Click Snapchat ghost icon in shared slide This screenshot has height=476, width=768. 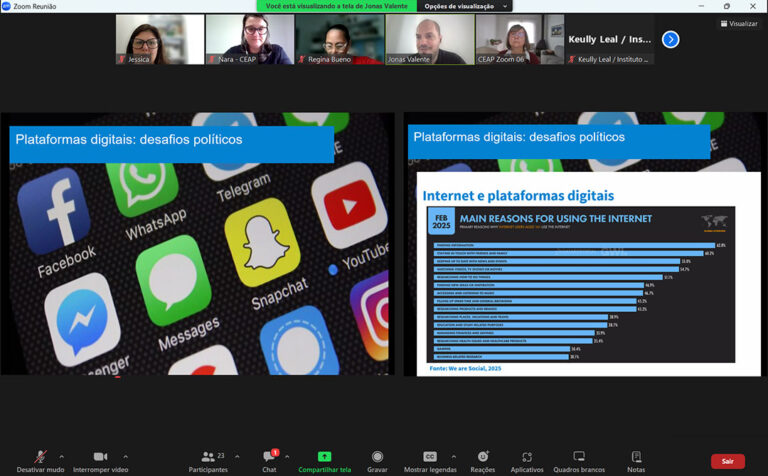tap(262, 242)
